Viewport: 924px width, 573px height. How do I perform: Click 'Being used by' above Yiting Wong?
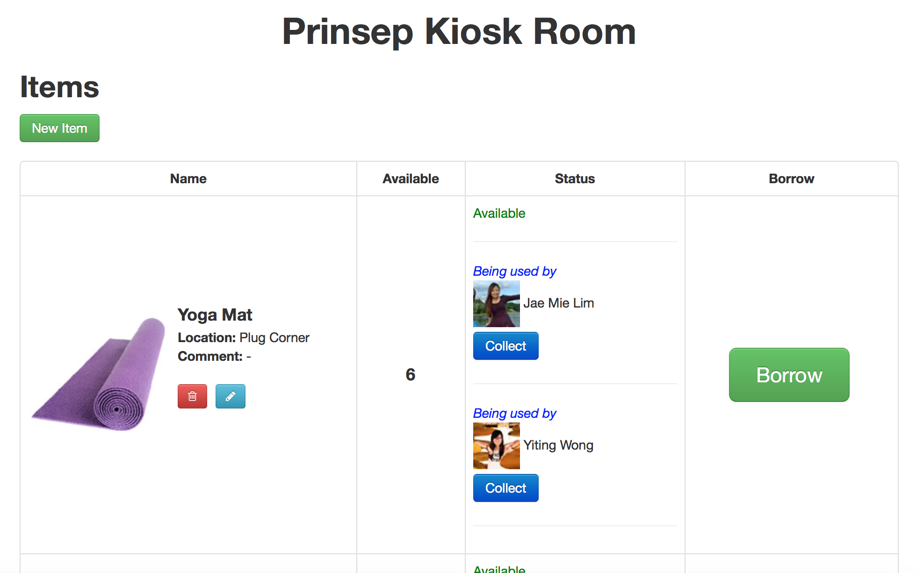click(514, 413)
